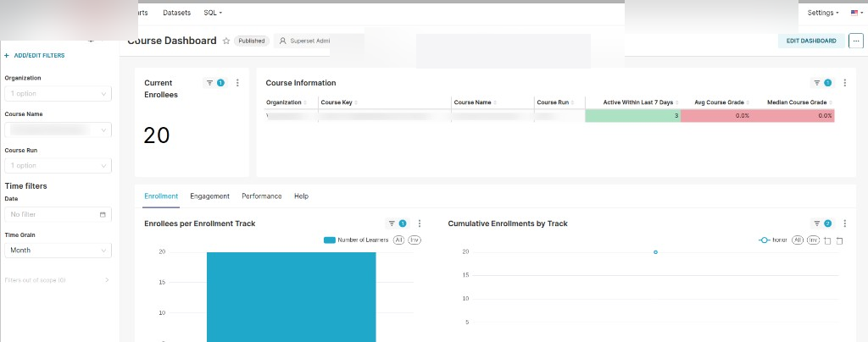Switch to the Help tab
868x342 pixels.
click(301, 196)
